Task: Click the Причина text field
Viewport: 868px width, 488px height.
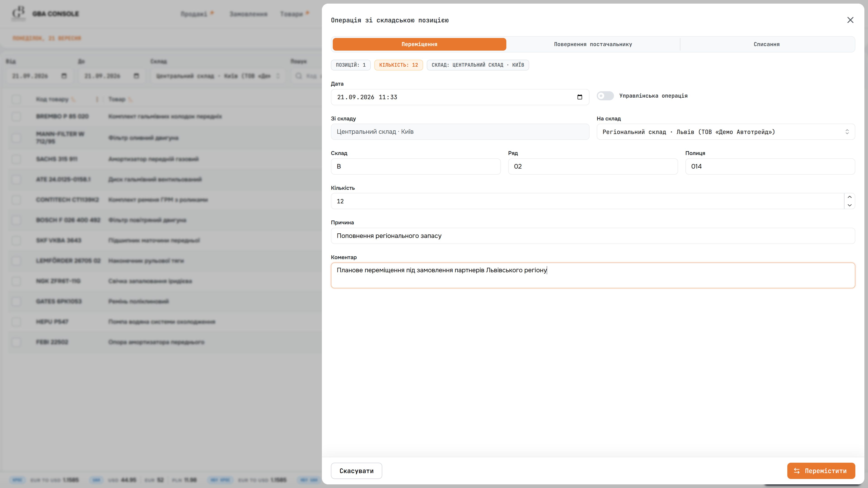Action: click(593, 236)
